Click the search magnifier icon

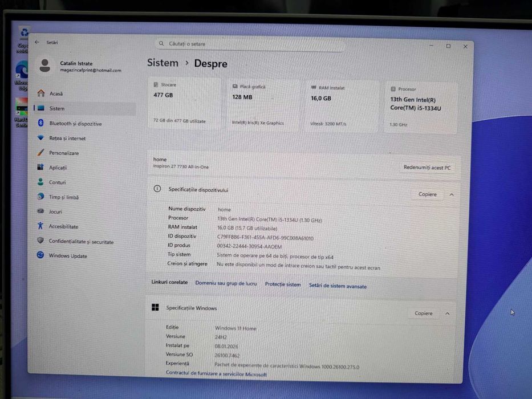click(161, 43)
